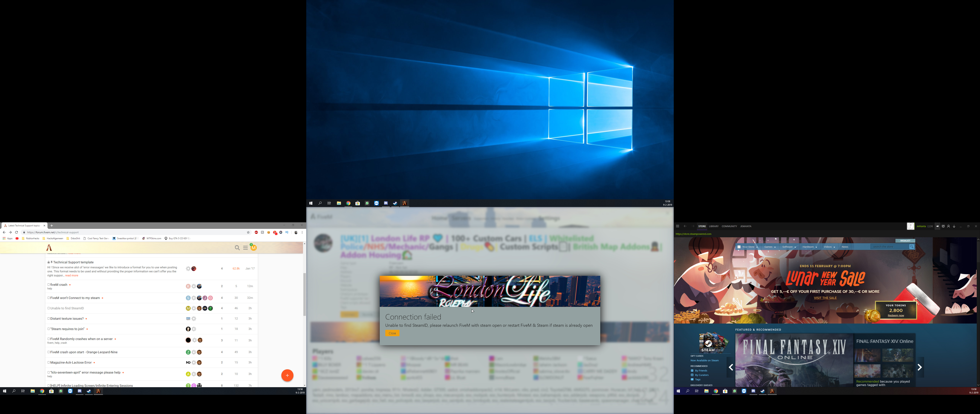Tick checkbox beside Unable to find SteamID
Screen dimensions: 980x414
point(49,308)
